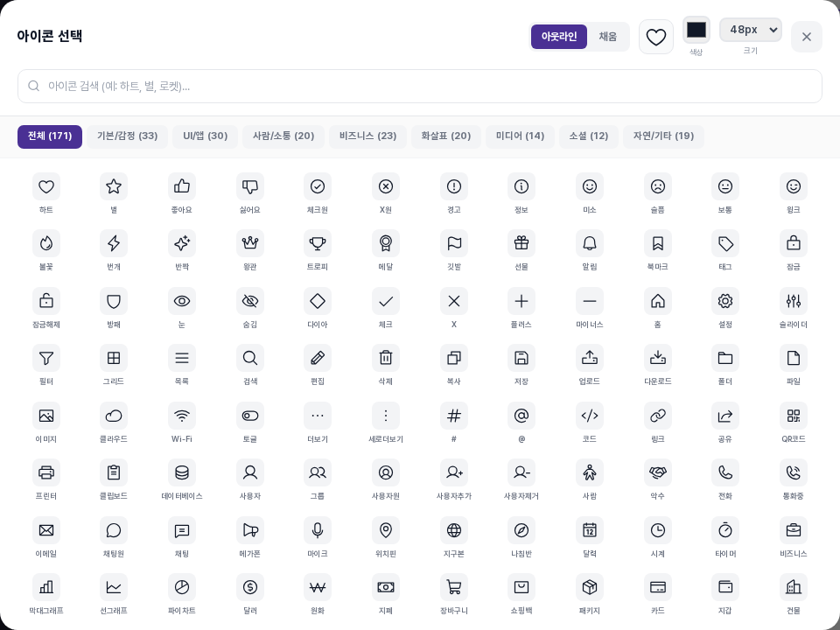
Task: Select the 알림 bell icon
Action: 589,244
